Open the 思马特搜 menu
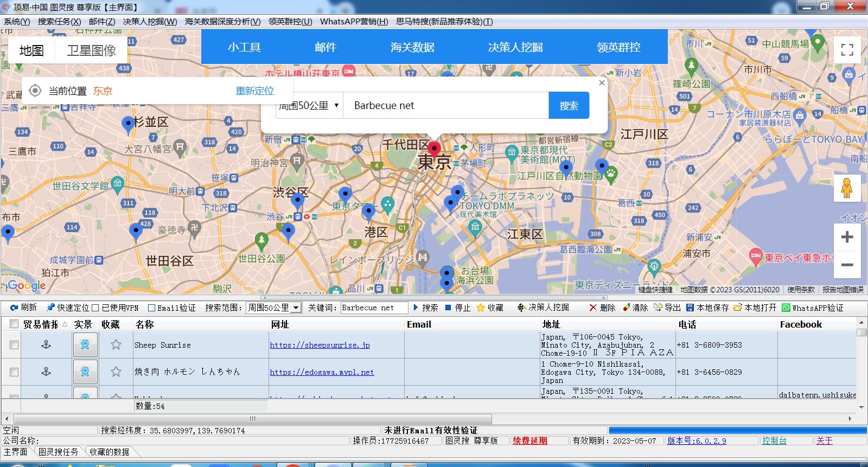This screenshot has width=868, height=467. tap(444, 22)
